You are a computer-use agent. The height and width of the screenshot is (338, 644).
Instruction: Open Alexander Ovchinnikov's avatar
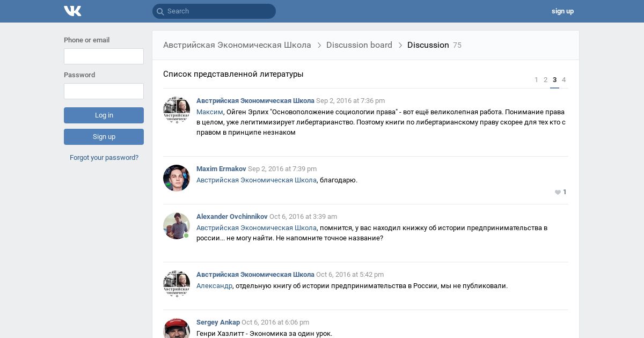point(177,226)
